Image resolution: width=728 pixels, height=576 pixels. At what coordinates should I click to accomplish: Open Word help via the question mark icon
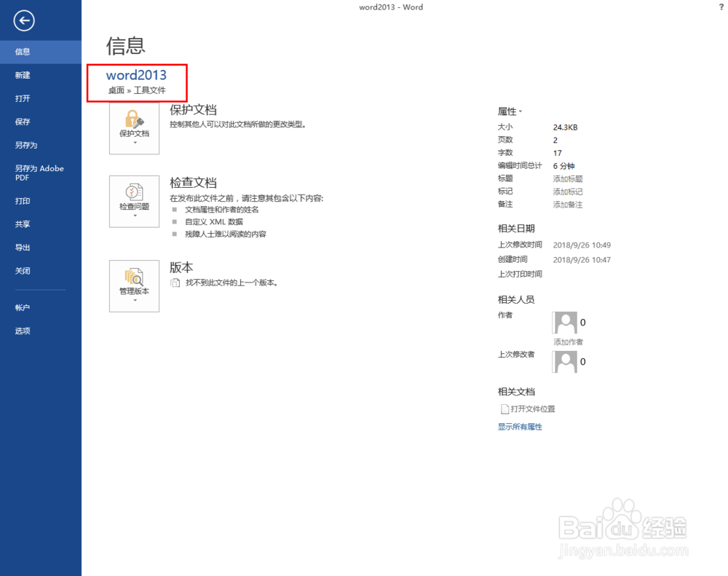click(721, 7)
